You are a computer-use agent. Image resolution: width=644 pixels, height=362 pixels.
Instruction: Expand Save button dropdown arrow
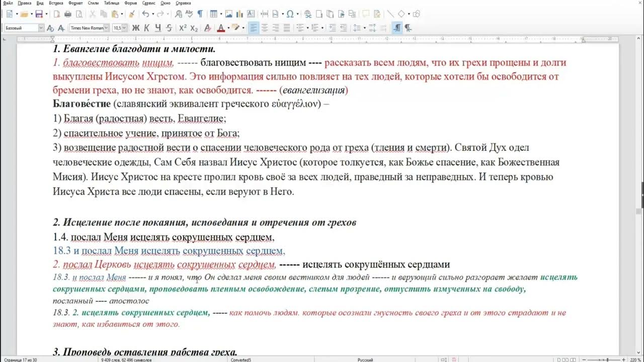46,14
